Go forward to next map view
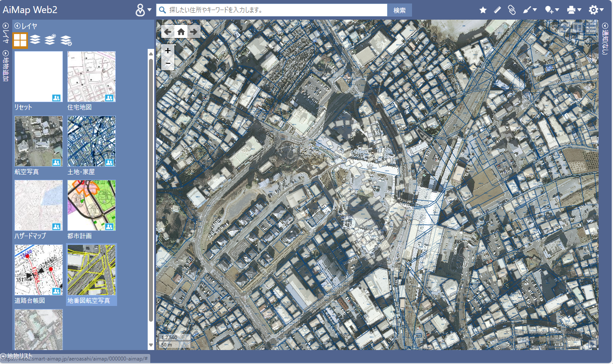The width and height of the screenshot is (613, 364). [x=194, y=31]
